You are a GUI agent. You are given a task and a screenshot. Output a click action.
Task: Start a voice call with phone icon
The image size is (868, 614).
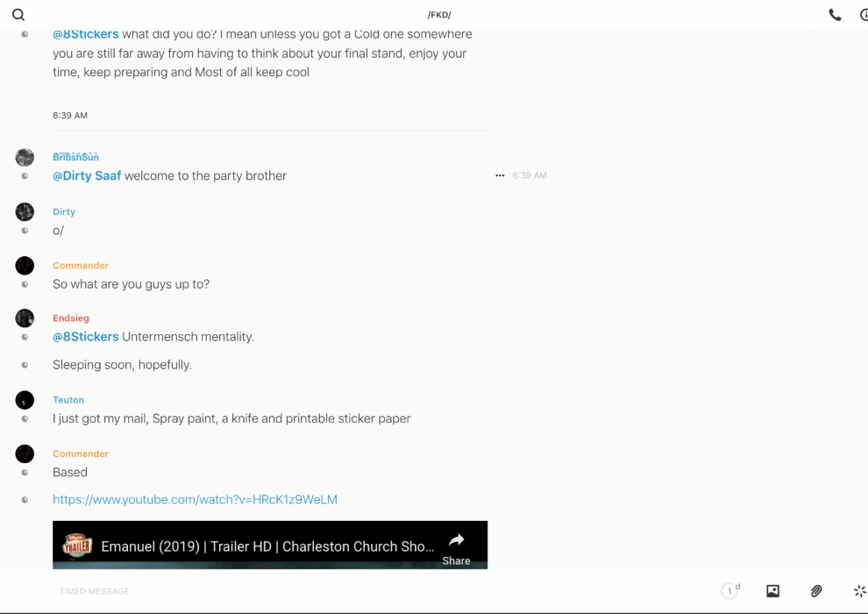[835, 15]
